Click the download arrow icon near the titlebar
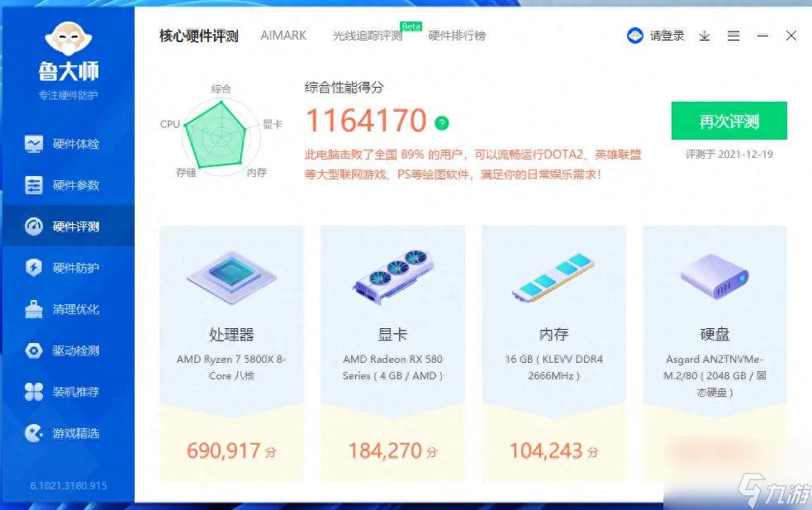This screenshot has width=812, height=510. [x=703, y=36]
